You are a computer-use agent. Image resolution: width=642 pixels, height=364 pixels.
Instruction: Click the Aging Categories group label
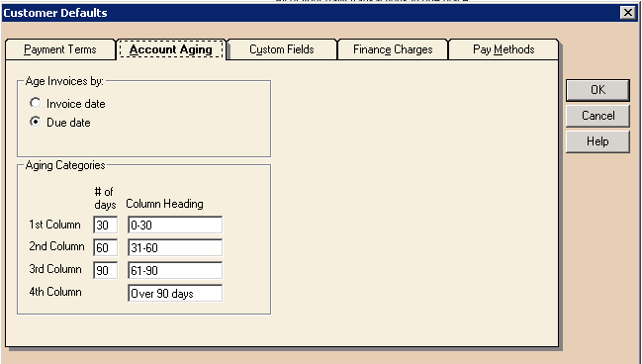(x=65, y=165)
